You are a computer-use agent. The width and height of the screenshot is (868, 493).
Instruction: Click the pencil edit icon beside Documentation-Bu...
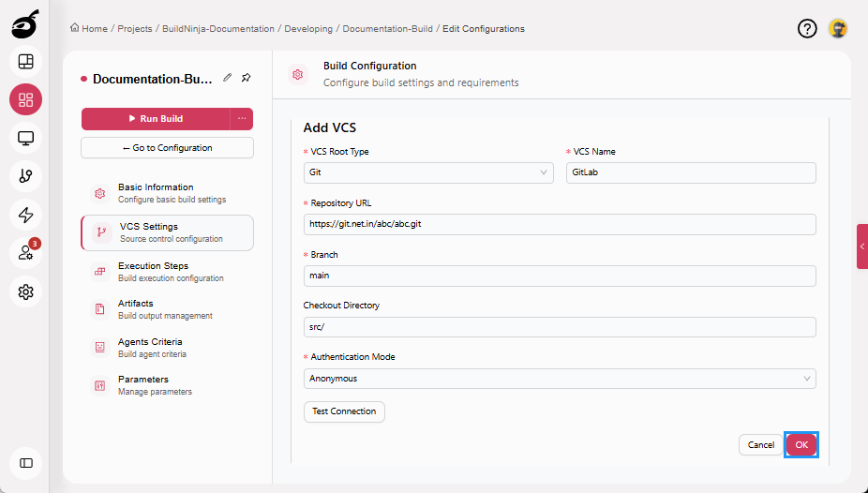coord(228,78)
